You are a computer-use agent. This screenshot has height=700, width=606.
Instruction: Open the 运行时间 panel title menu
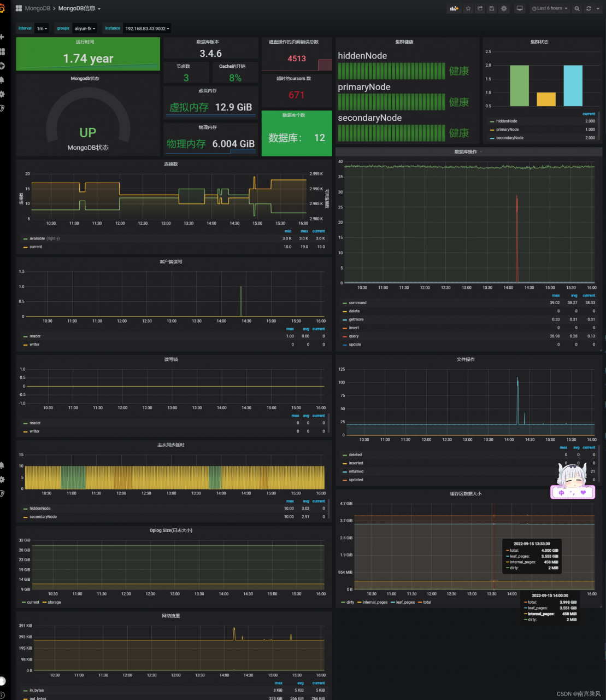85,42
